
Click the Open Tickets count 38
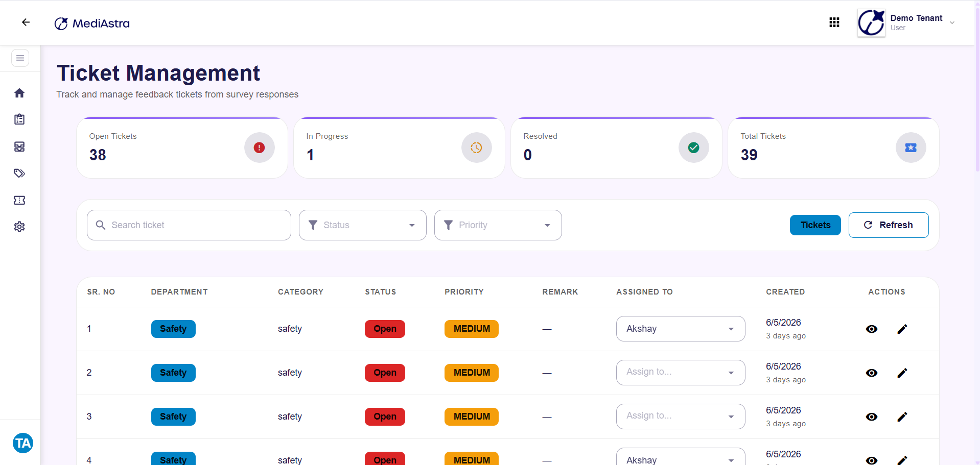coord(98,155)
